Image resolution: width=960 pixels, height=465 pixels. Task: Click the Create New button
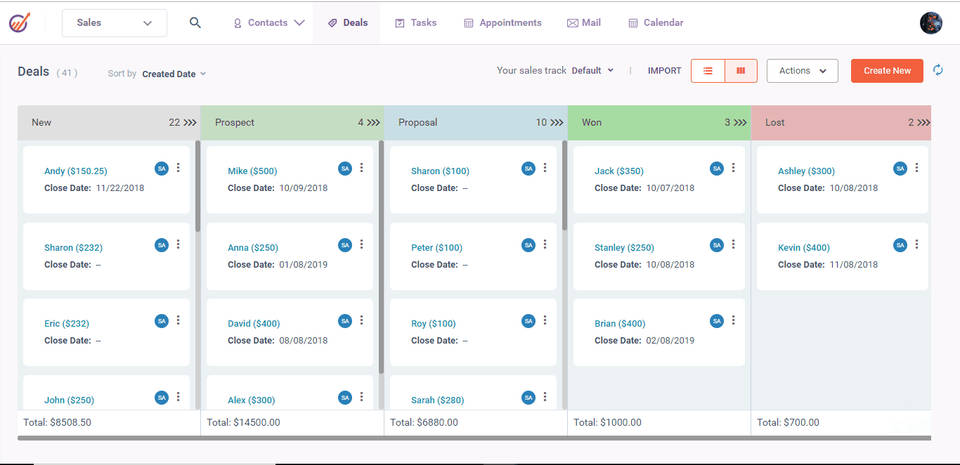(x=887, y=71)
